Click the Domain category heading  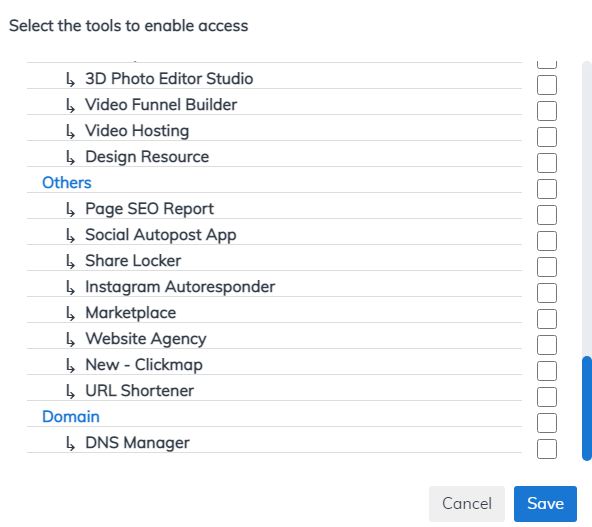coord(71,417)
